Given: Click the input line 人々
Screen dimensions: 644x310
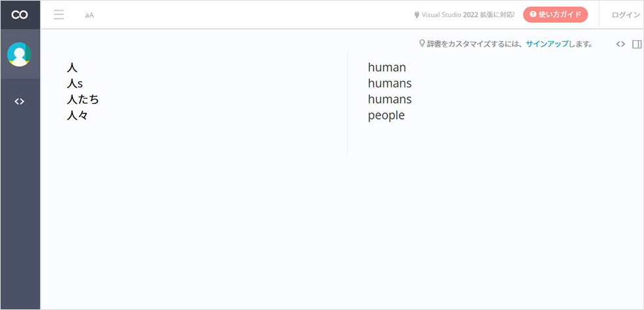Looking at the screenshot, I should pos(78,116).
